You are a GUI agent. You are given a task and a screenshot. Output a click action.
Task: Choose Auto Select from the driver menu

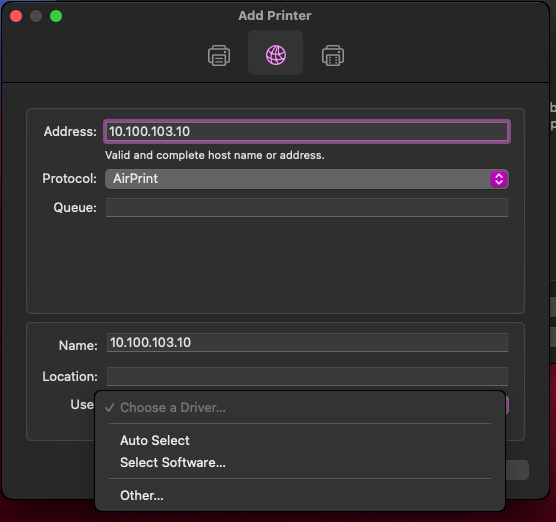click(x=300, y=440)
